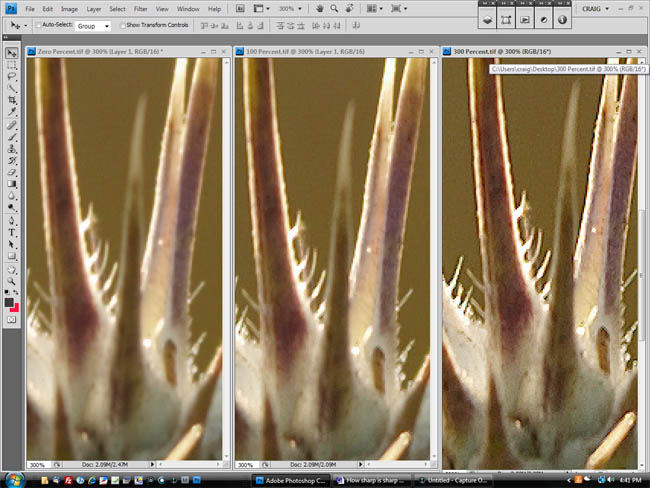Select the Magic Wand tool

[x=12, y=88]
